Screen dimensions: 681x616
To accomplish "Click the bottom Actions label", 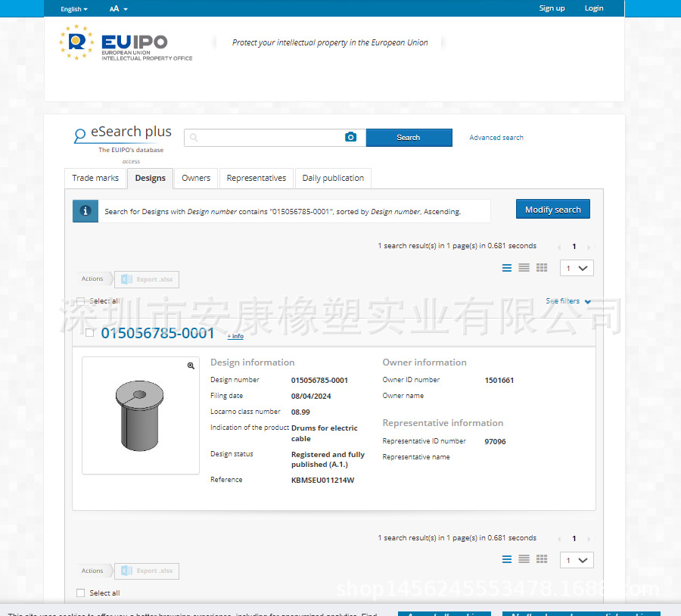I will tap(92, 571).
